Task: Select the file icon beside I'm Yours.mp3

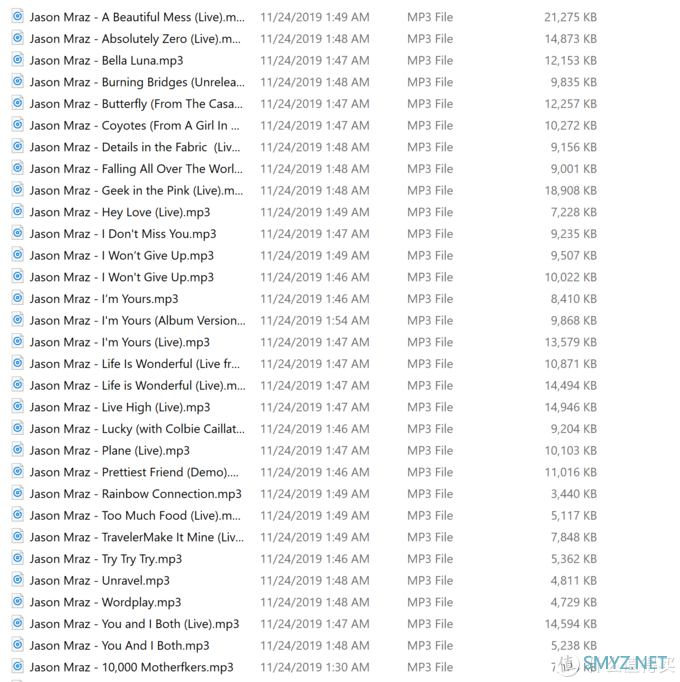Action: pos(17,298)
